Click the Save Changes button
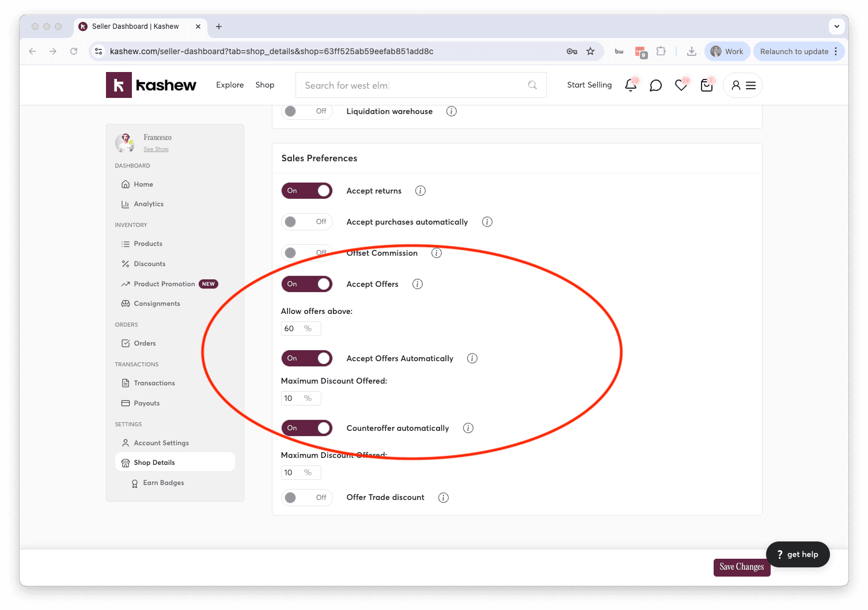This screenshot has width=868, height=610. pos(742,567)
